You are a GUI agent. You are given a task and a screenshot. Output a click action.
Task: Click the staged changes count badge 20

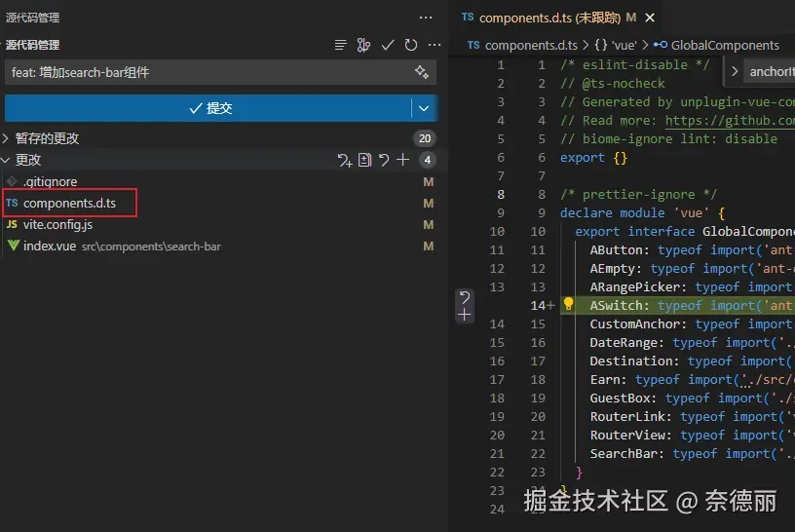(425, 138)
